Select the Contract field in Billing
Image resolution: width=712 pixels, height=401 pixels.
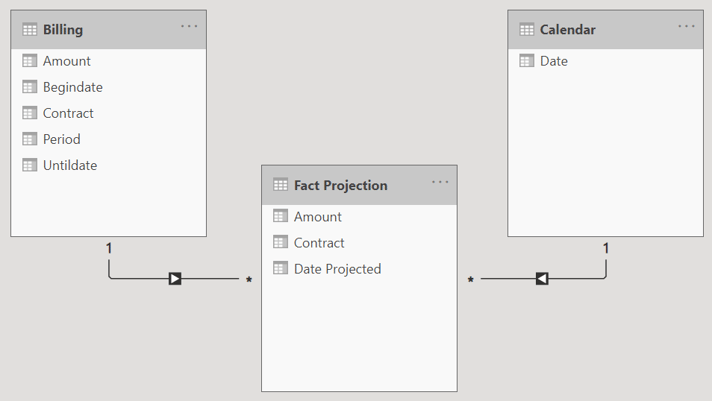click(x=68, y=113)
